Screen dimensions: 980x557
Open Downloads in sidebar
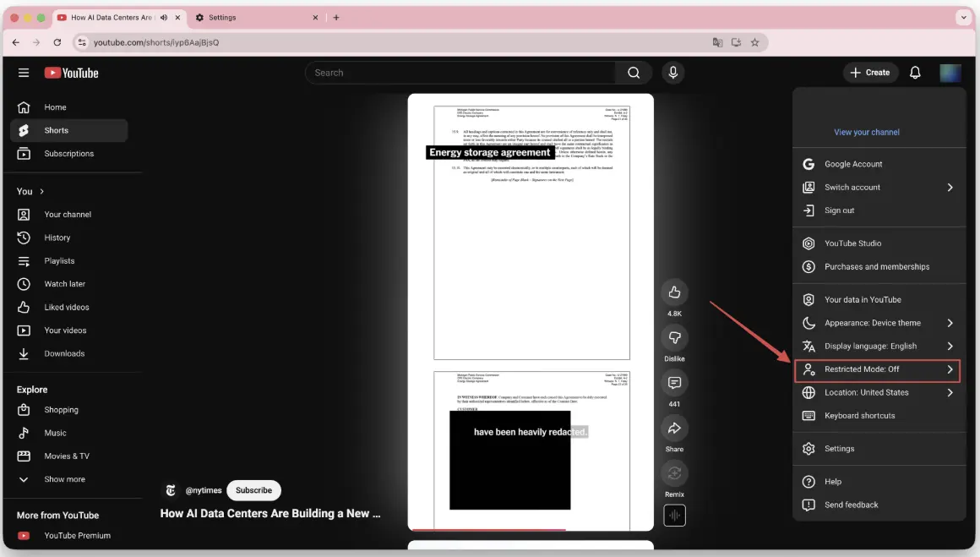point(68,353)
